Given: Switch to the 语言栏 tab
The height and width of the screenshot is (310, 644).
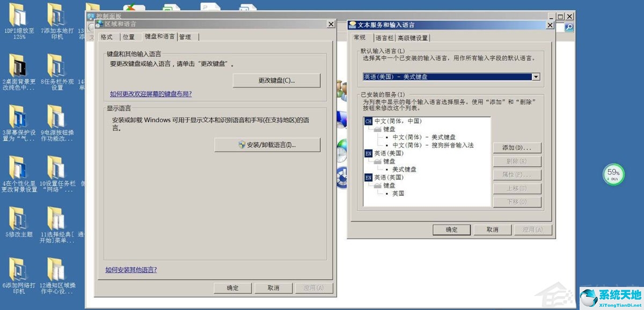Looking at the screenshot, I should coord(384,37).
